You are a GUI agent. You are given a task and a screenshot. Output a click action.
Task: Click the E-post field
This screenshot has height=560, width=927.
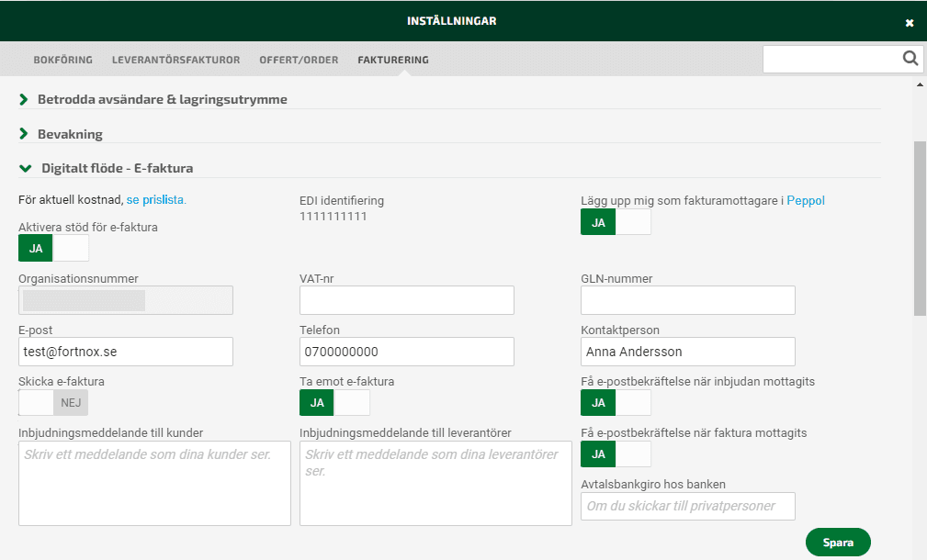126,352
